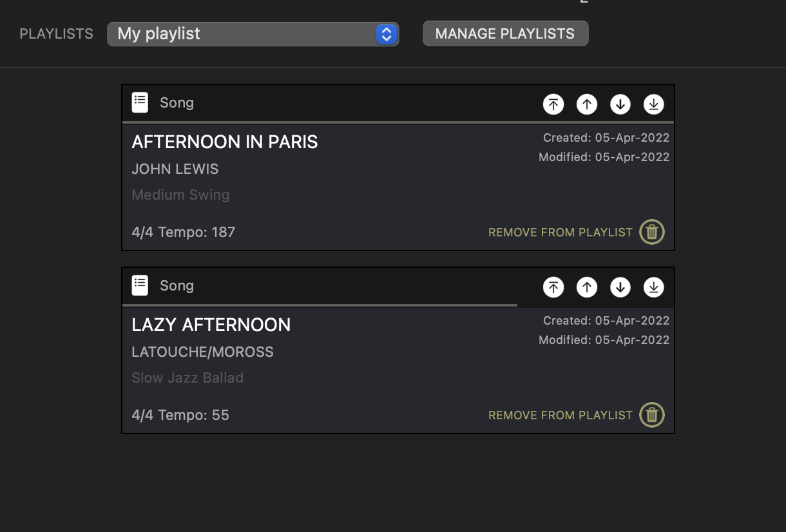Move Afternoon in Paris to top of playlist
This screenshot has width=786, height=532.
click(553, 104)
